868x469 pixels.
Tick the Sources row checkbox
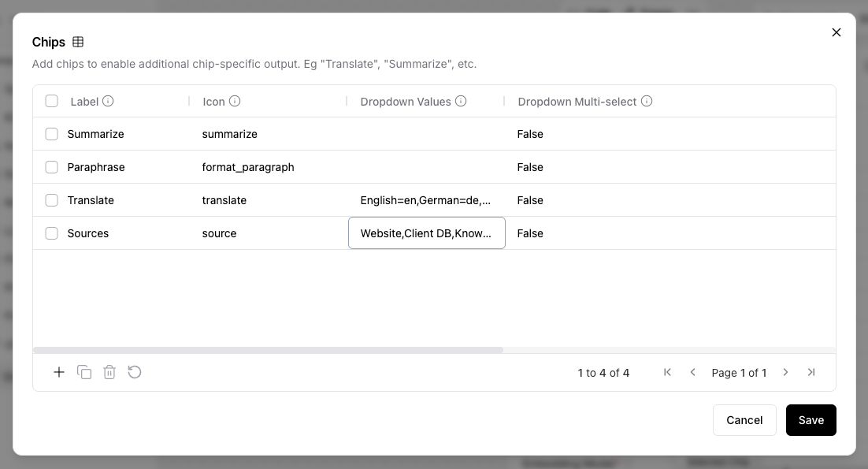52,233
